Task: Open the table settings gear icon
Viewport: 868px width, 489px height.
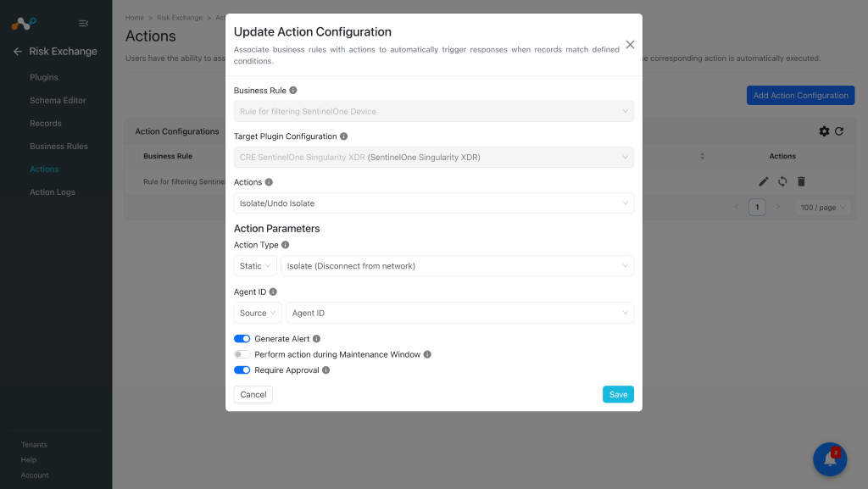Action: click(x=824, y=131)
